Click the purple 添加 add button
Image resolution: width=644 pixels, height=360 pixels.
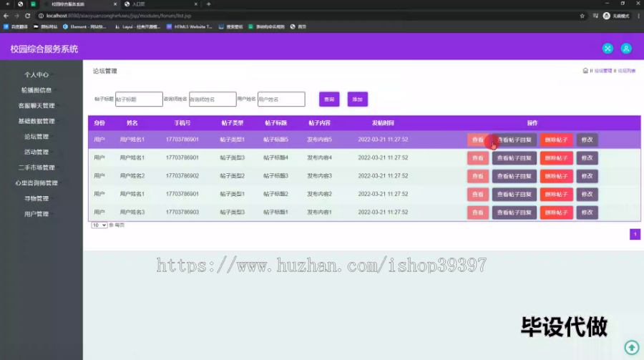click(357, 99)
